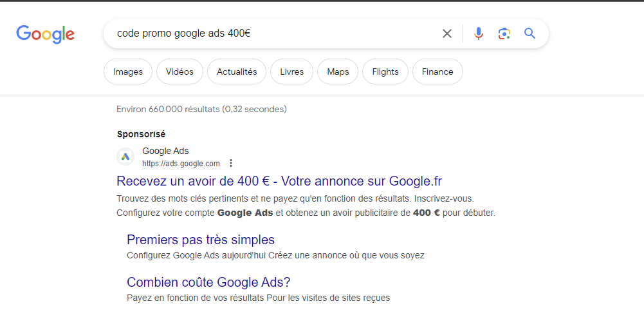Open Google Lens image search icon

(504, 34)
